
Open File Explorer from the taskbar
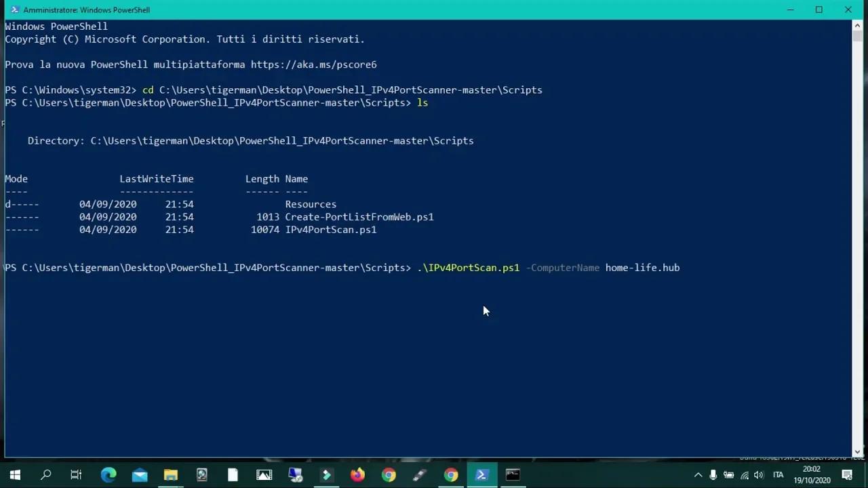(x=171, y=474)
